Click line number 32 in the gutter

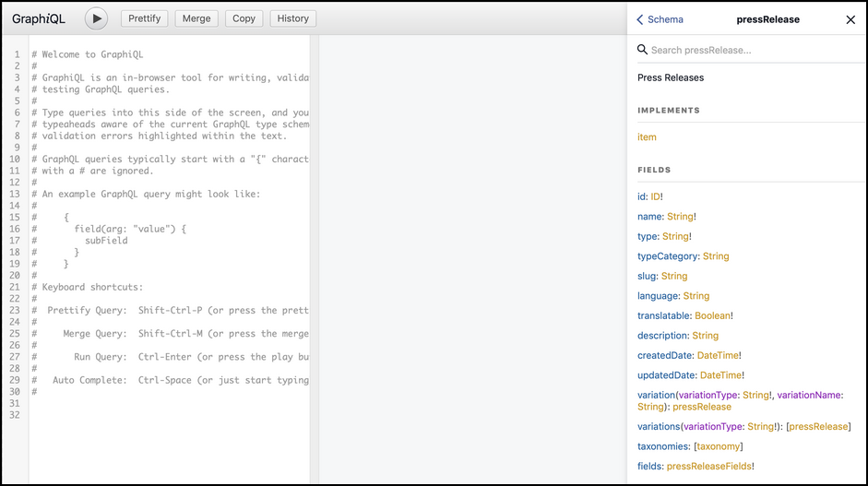tap(15, 415)
